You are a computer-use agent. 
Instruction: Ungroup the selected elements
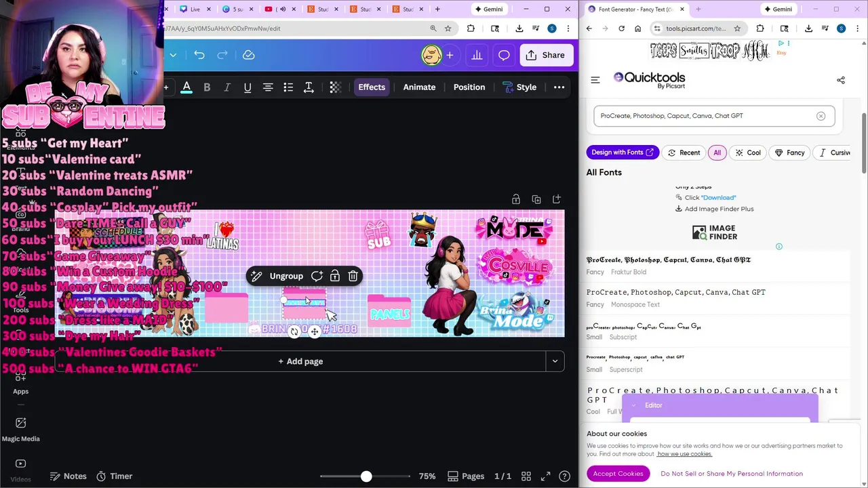pyautogui.click(x=286, y=276)
